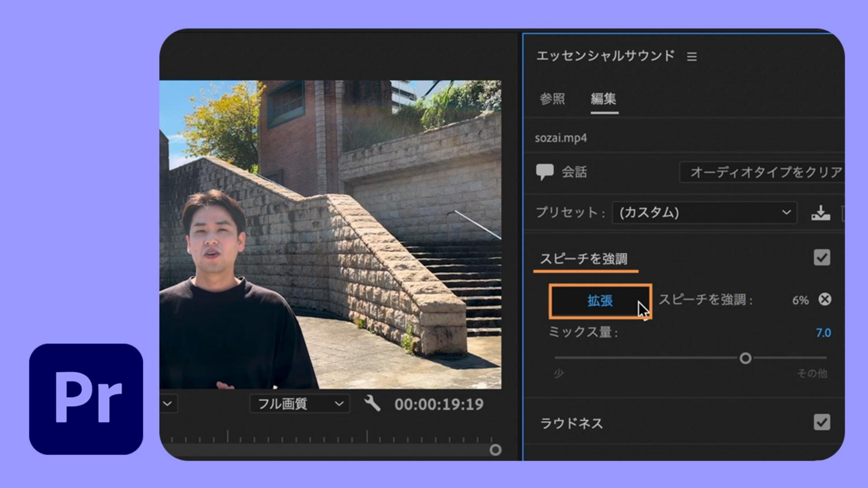
Task: Click the ミックス量 slider handle
Action: (x=745, y=358)
